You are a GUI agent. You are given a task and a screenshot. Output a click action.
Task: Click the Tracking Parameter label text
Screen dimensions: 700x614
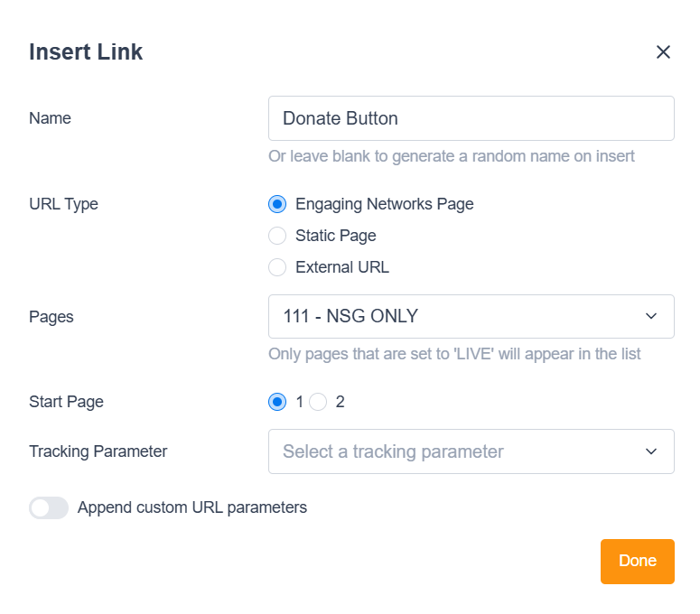click(98, 451)
